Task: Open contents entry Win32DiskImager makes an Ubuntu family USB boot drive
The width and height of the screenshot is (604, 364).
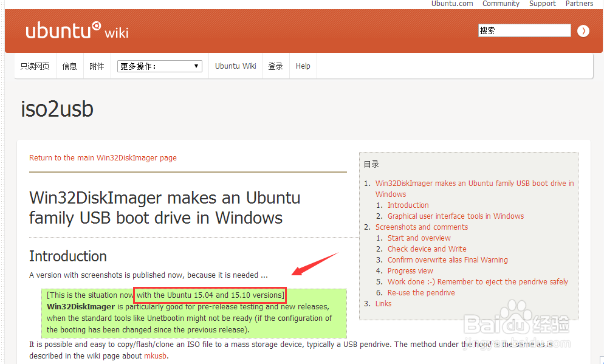Action: click(475, 189)
